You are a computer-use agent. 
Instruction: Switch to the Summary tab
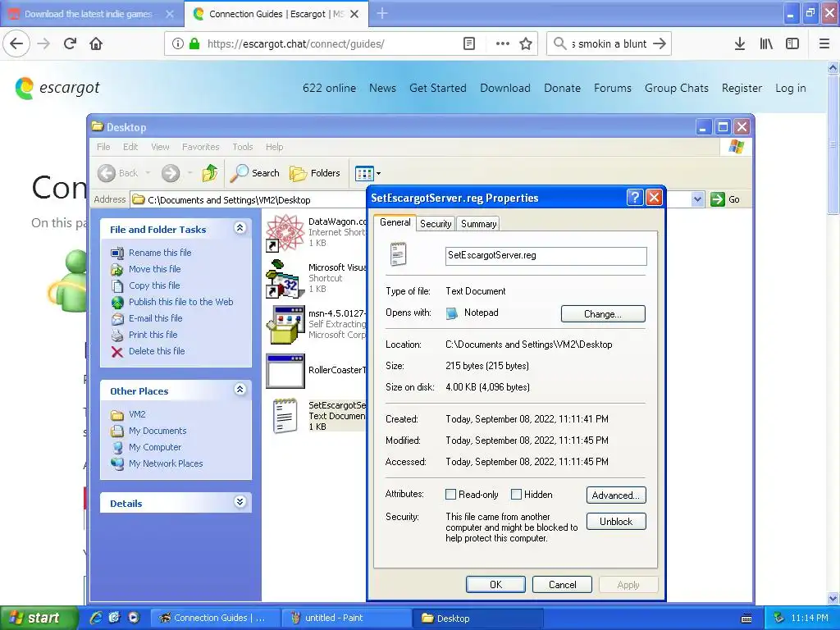pyautogui.click(x=478, y=224)
